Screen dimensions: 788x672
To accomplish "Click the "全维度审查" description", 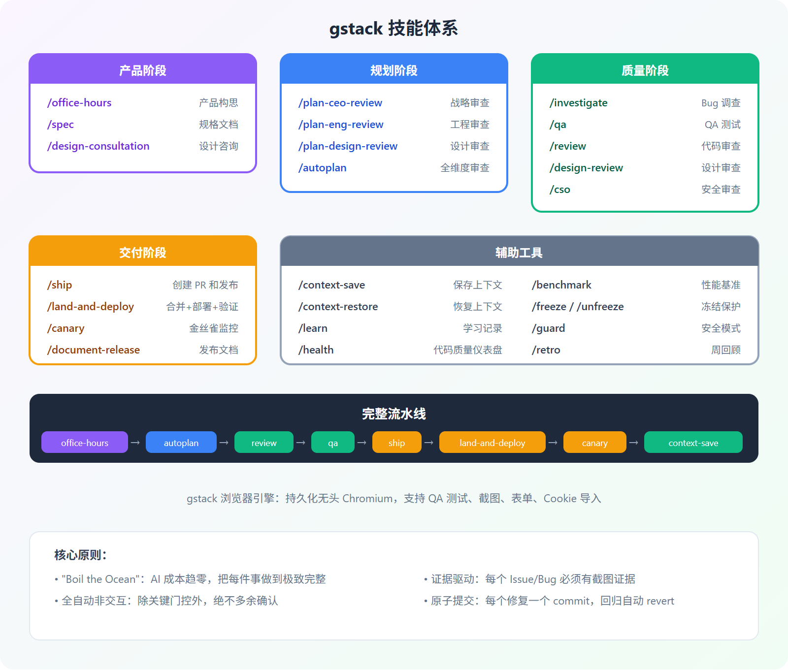I will tap(465, 167).
